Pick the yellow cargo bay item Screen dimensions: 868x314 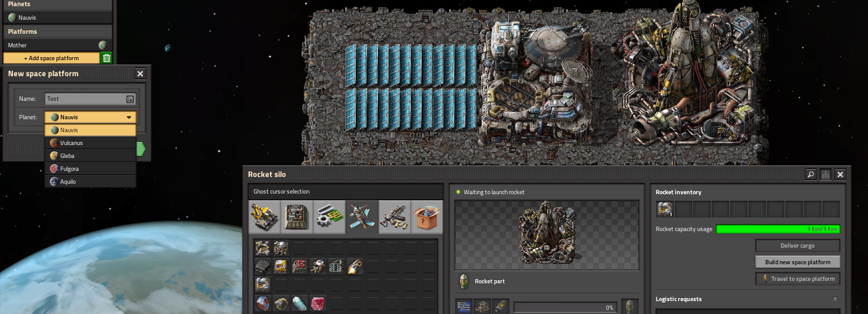[281, 267]
